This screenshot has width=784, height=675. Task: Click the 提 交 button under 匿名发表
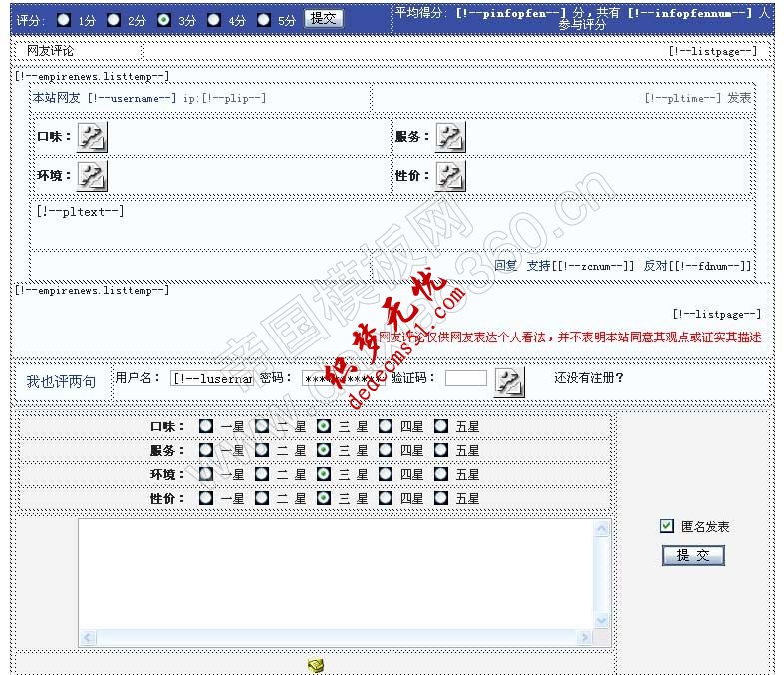693,555
